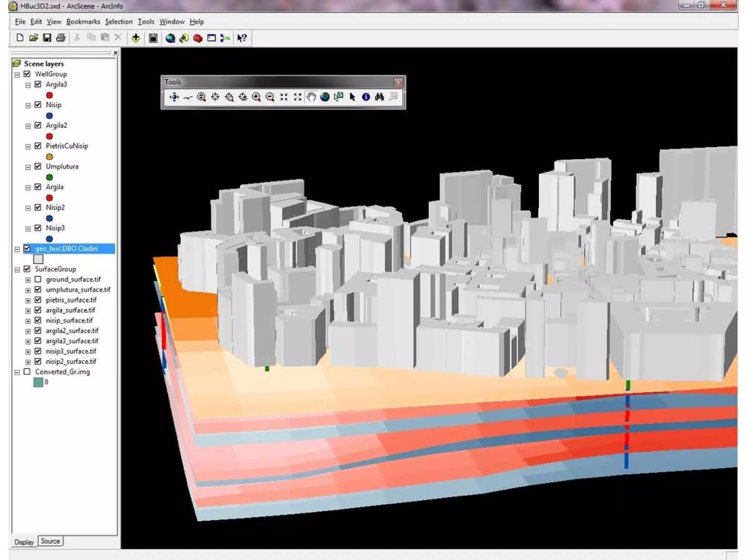Click the Add Data toolbar icon
747x560 pixels.
pos(136,38)
